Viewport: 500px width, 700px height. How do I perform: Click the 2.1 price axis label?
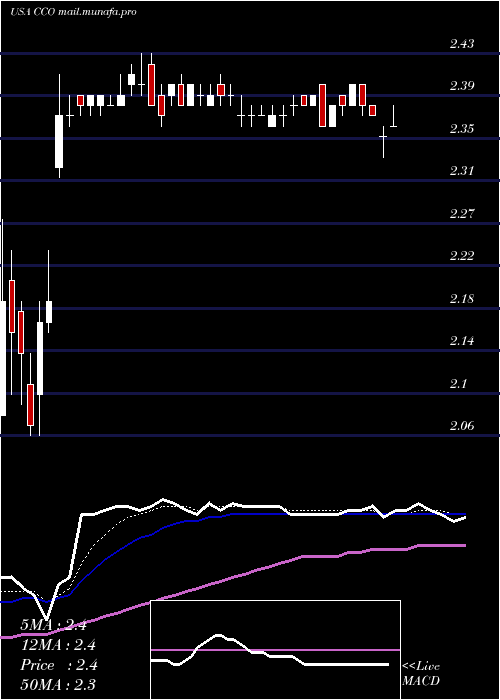[458, 384]
